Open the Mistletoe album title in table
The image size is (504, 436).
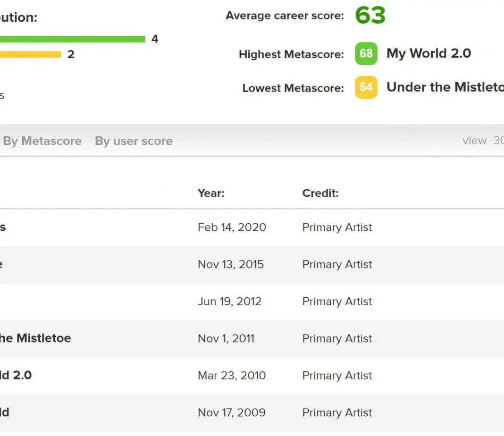tap(35, 338)
